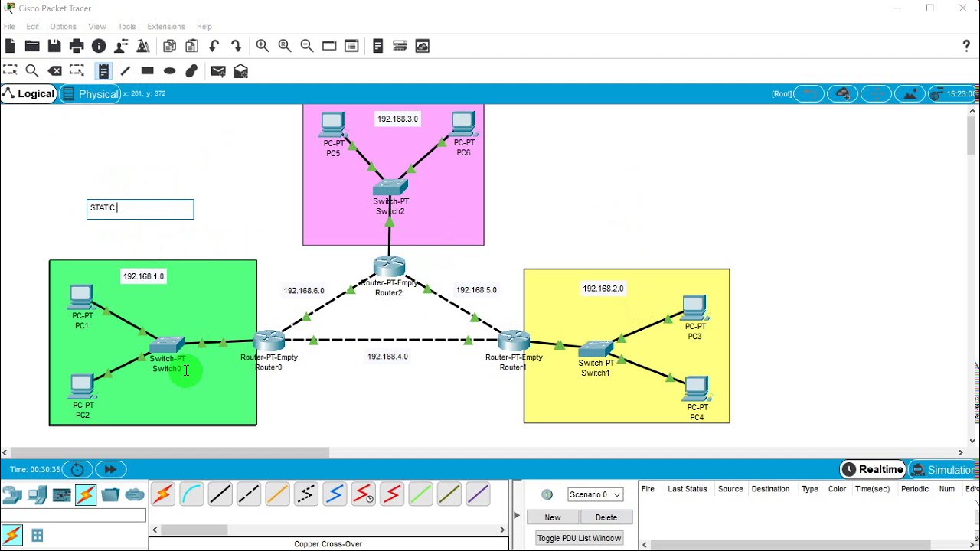Open the Network Information icon

click(x=99, y=46)
